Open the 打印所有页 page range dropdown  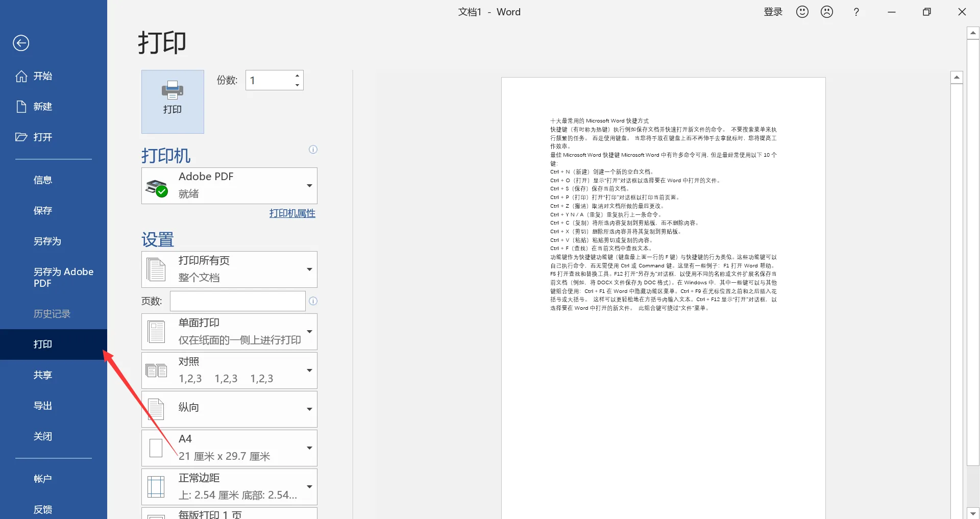pos(229,269)
